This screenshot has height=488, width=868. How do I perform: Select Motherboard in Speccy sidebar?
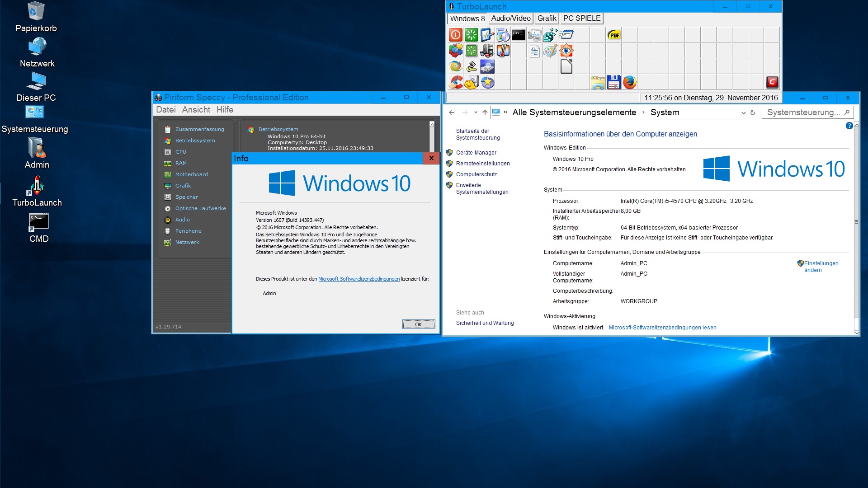click(191, 174)
